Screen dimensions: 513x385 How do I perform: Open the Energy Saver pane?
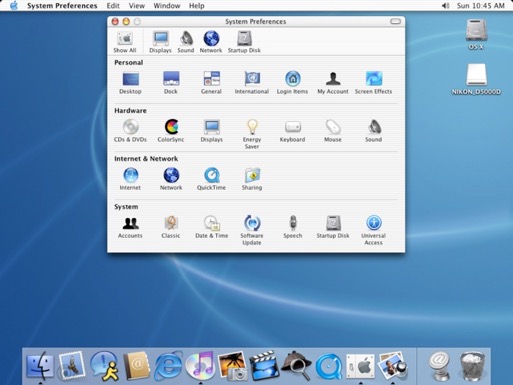coord(252,134)
